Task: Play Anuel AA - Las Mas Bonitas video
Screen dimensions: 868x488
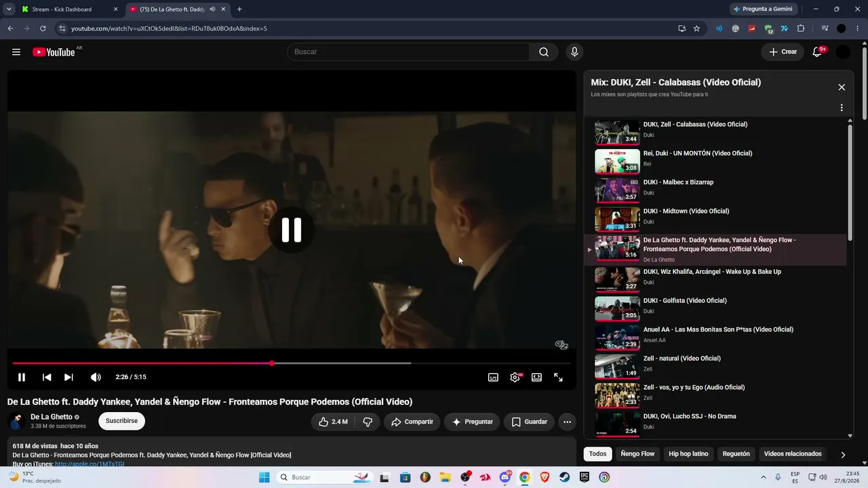Action: [x=716, y=337]
